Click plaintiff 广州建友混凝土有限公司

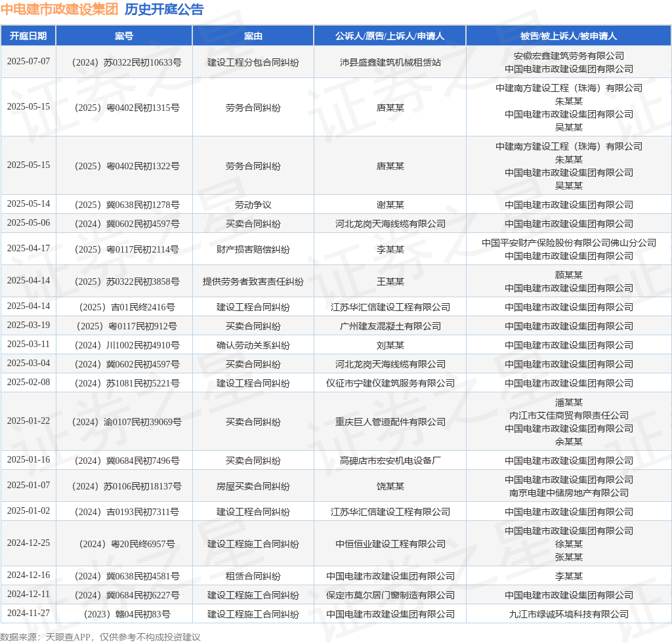390,326
